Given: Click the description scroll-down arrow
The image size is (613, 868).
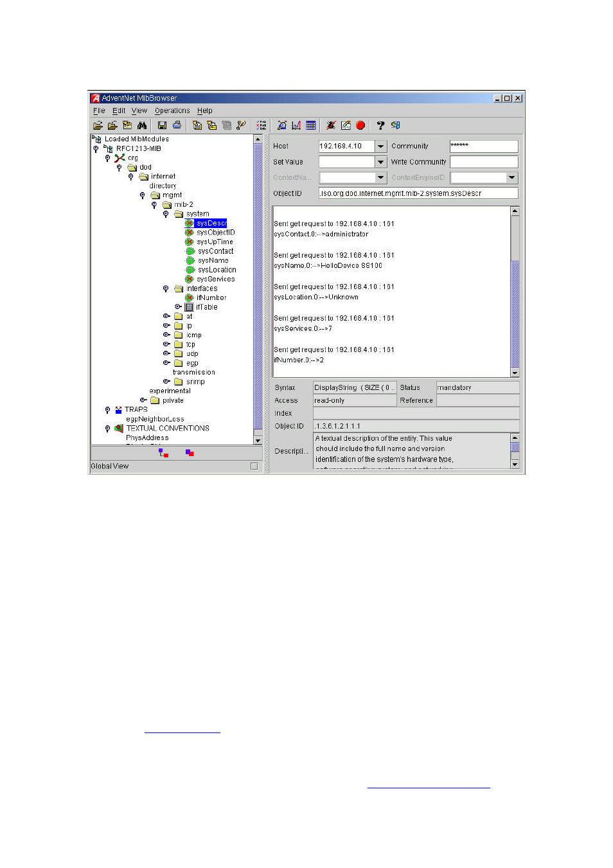Looking at the screenshot, I should (515, 465).
